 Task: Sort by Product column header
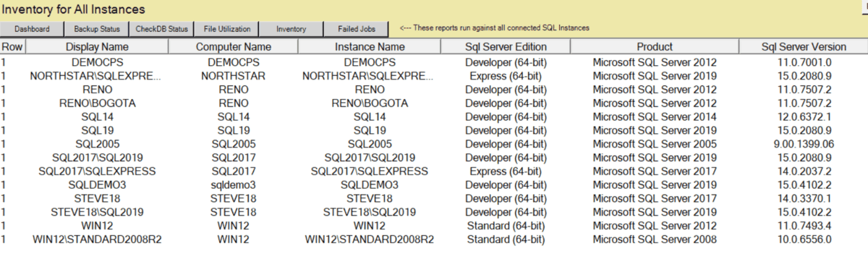655,47
